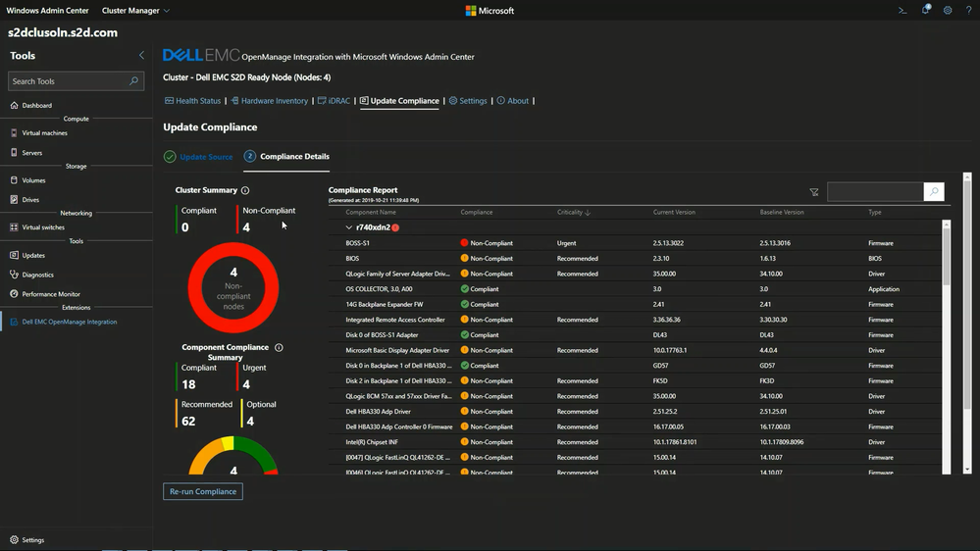Sort by the Compliance column header
The width and height of the screenshot is (980, 551).
pyautogui.click(x=476, y=213)
